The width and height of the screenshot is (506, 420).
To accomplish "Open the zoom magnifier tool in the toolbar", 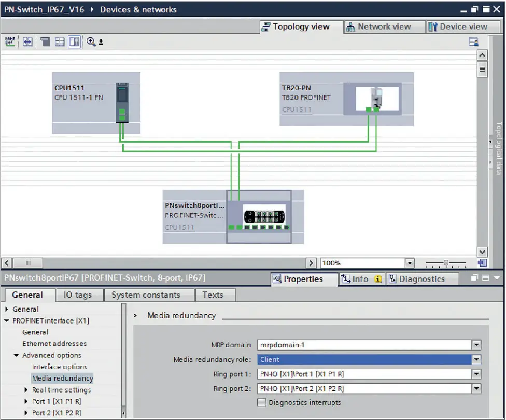I will click(91, 41).
